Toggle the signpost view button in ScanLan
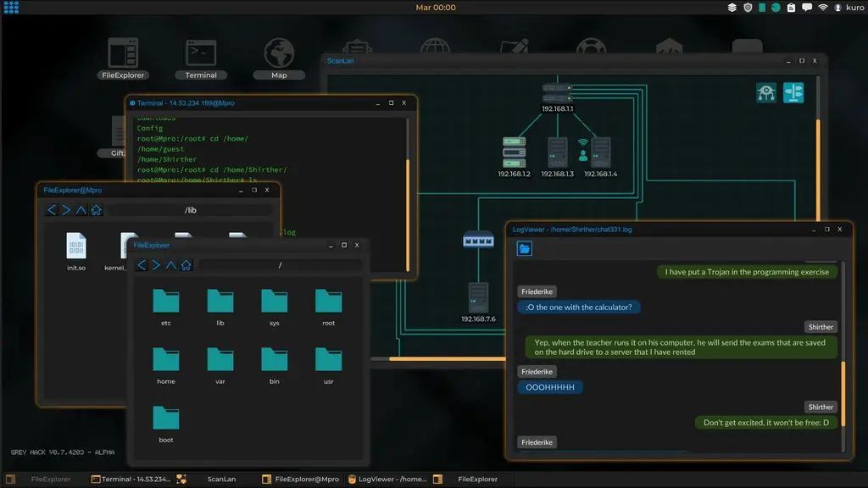This screenshot has width=868, height=488. click(x=793, y=93)
